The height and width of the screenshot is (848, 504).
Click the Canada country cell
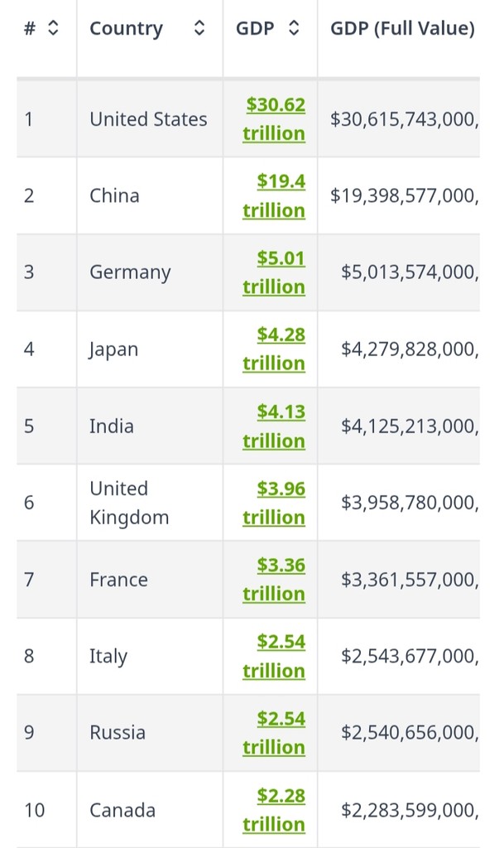pos(122,810)
